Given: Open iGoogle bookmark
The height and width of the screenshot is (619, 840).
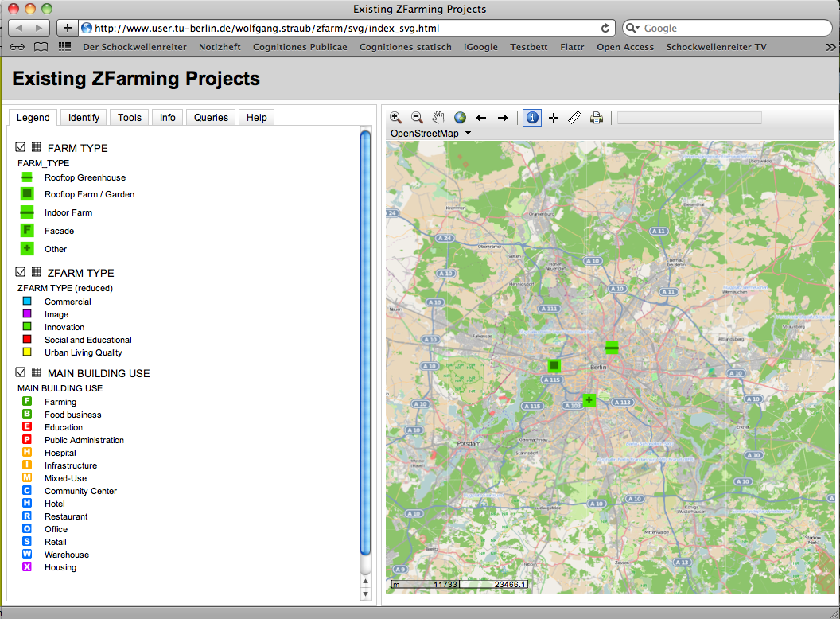Looking at the screenshot, I should click(x=480, y=47).
